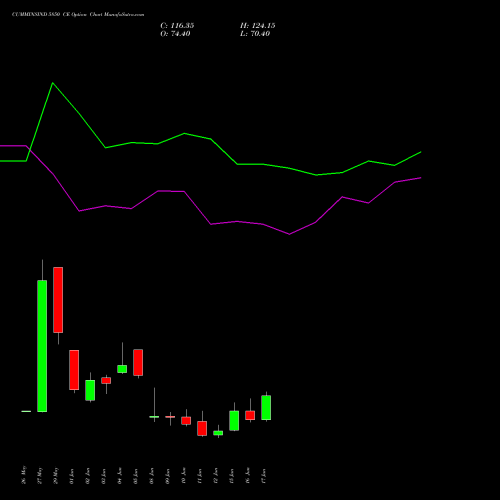Click the 05 Jun date label
The image size is (500, 500).
click(x=136, y=476)
